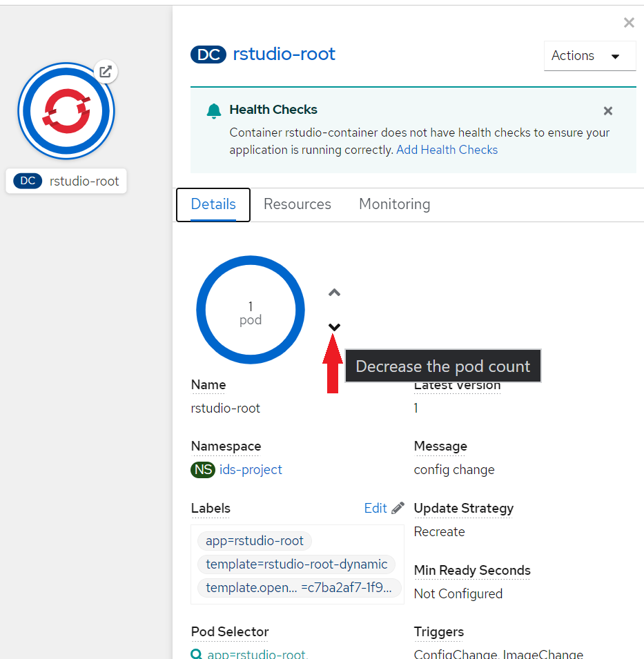This screenshot has width=644, height=659.
Task: Click the Triggers field heading
Action: pos(439,632)
